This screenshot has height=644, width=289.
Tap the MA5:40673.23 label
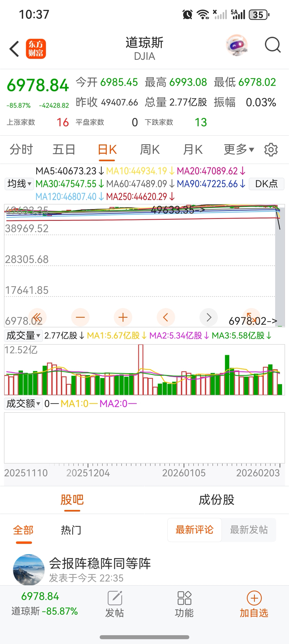pyautogui.click(x=70, y=171)
